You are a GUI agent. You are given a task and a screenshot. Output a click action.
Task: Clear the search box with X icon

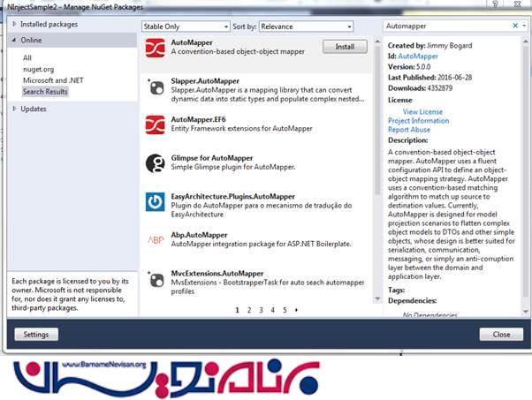coord(515,26)
